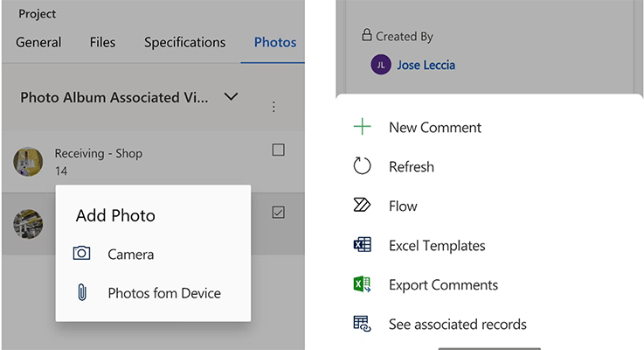Viewport: 644px width, 350px height.
Task: Open Jose Leccia's user record link
Action: 426,65
